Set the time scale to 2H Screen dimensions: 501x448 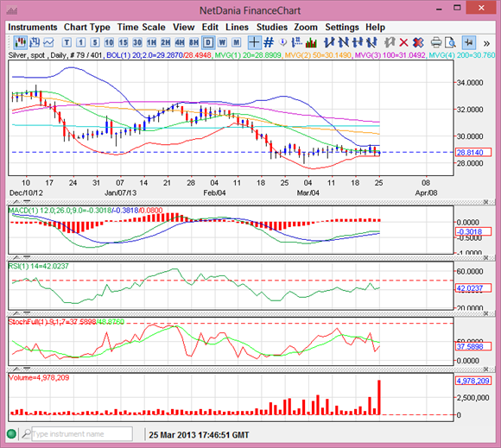point(166,42)
